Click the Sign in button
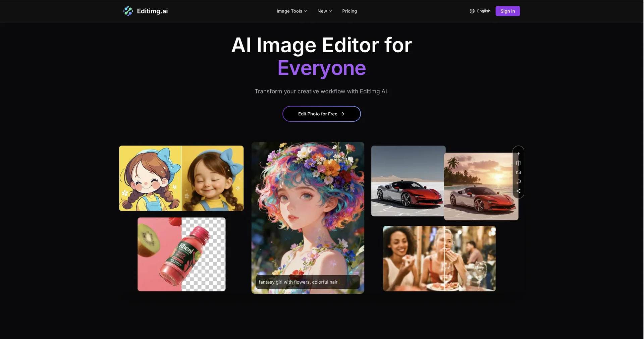The height and width of the screenshot is (339, 644). pyautogui.click(x=507, y=11)
